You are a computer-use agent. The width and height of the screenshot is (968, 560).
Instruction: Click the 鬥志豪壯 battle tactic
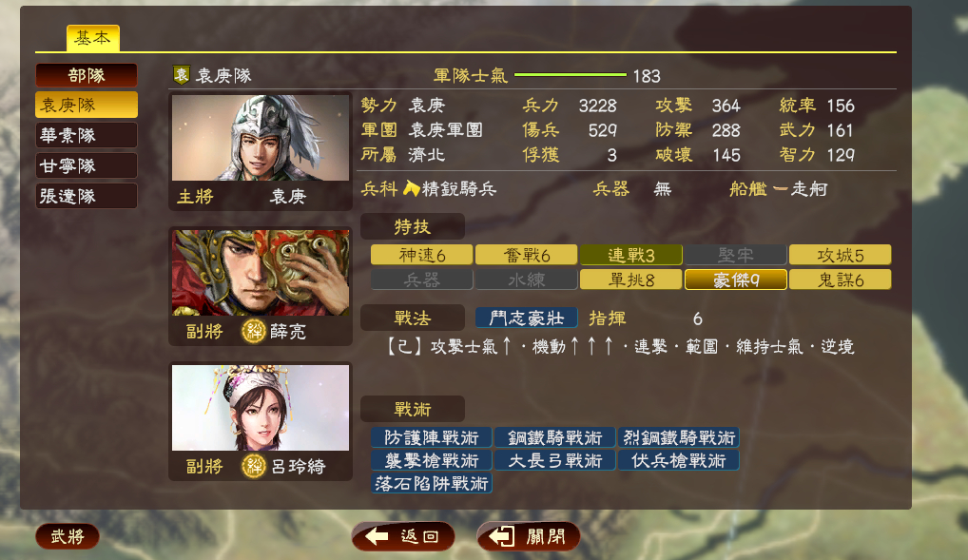(527, 318)
